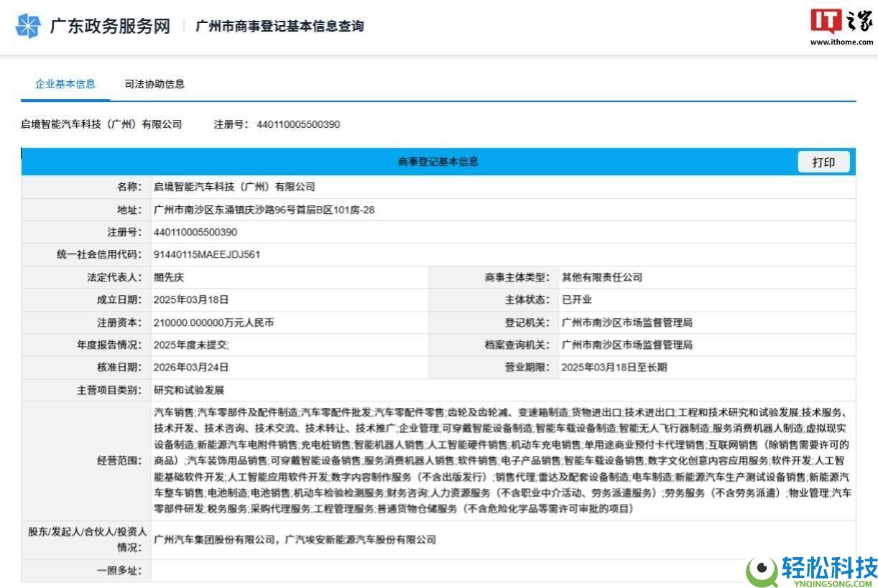Screen dimensions: 878x588
Task: Click the address 广州市南沙区东涌镇庆沙路96号
Action: click(264, 210)
